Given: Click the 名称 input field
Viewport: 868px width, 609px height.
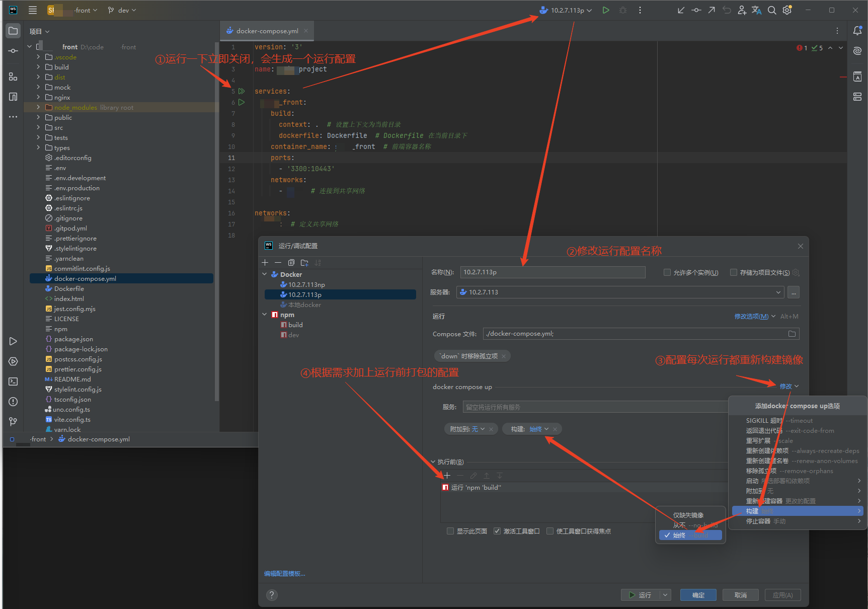Looking at the screenshot, I should pyautogui.click(x=552, y=272).
